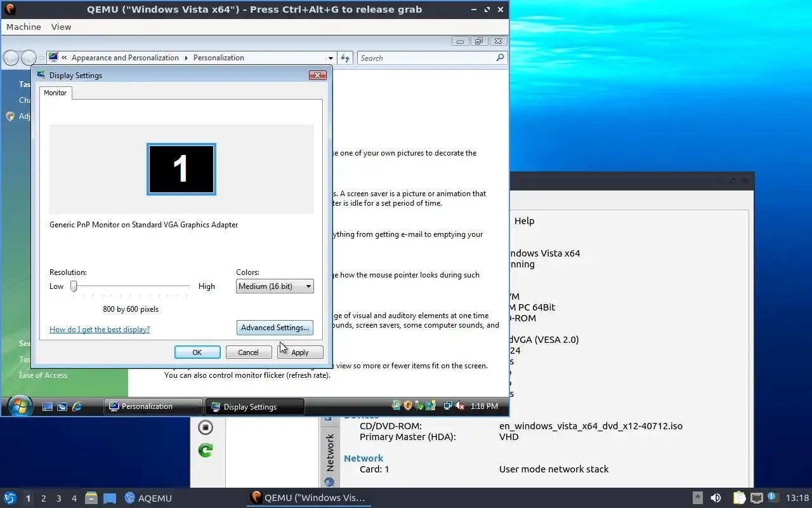812x508 pixels.
Task: Click Appearance and Personalization breadcrumb
Action: (125, 58)
